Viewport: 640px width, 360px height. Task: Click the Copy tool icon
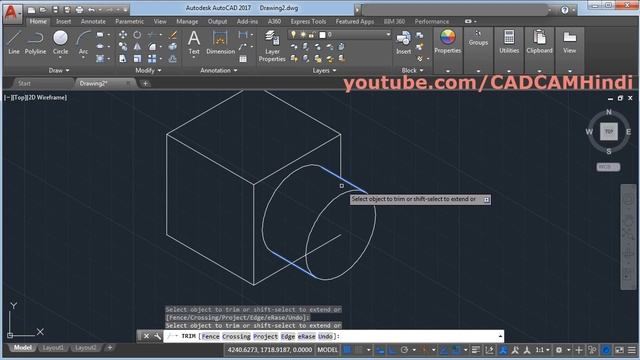click(x=122, y=47)
